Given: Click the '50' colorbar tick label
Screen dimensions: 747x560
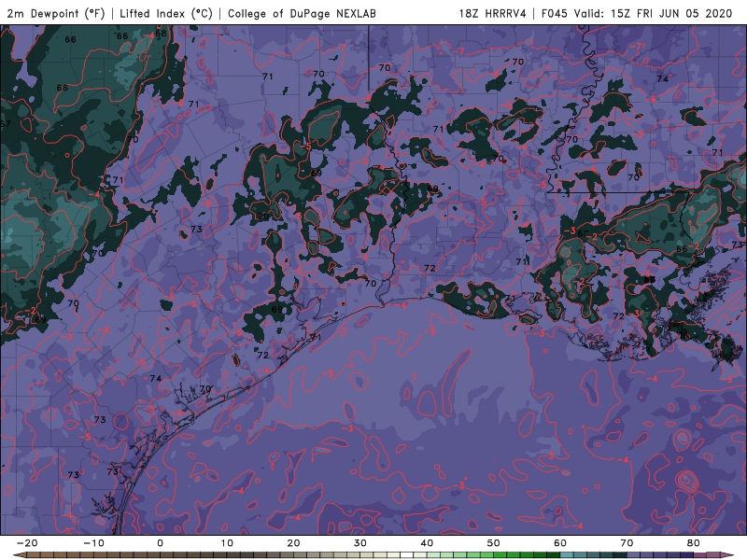Looking at the screenshot, I should (494, 543).
